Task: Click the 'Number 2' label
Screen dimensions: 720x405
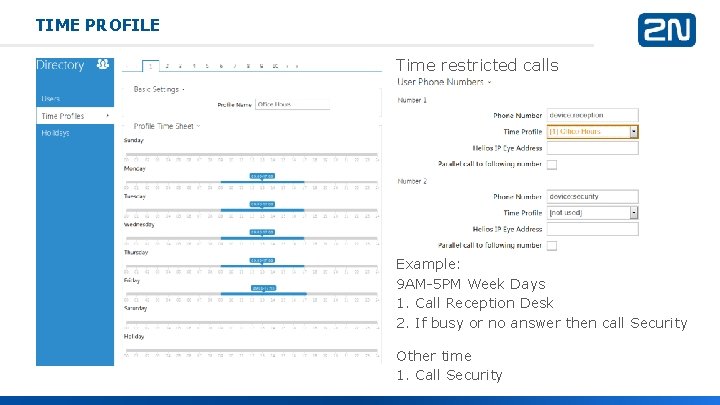Action: pos(412,181)
